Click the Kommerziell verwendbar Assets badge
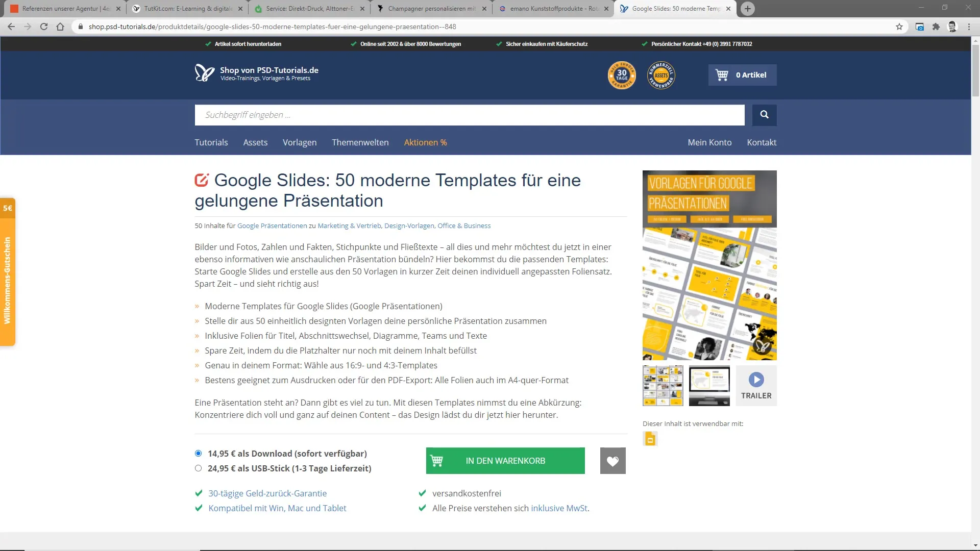This screenshot has width=980, height=551. 661,76
